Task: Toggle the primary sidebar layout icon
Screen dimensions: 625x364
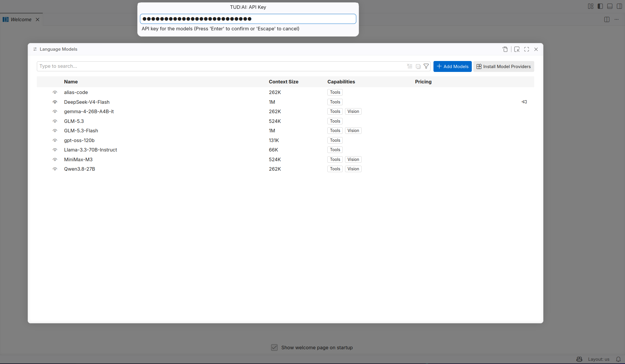Action: point(600,6)
